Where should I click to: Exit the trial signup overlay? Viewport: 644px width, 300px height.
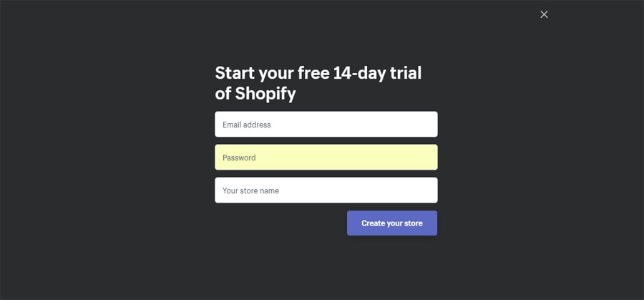(544, 14)
